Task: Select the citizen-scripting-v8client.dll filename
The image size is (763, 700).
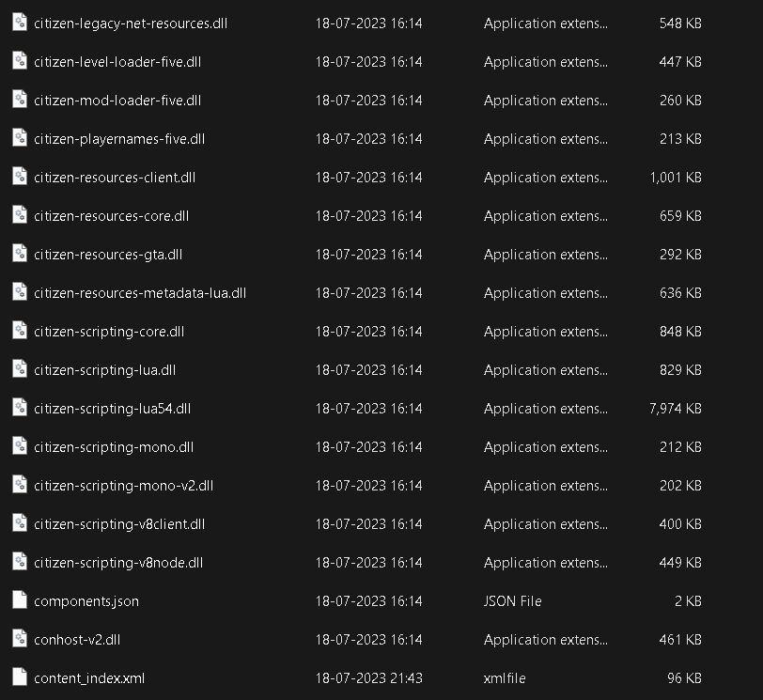Action: click(119, 524)
